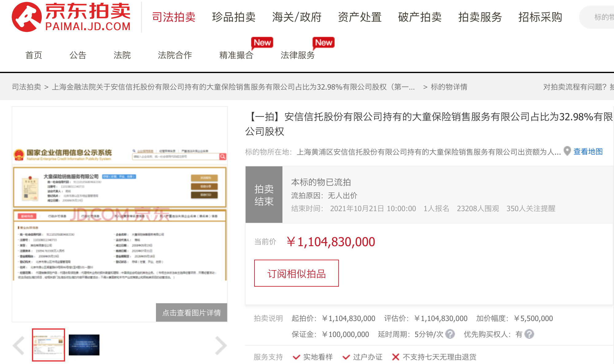Click 司法拍卖 breadcrumb link
Screen dimensions: 614x364
point(26,87)
